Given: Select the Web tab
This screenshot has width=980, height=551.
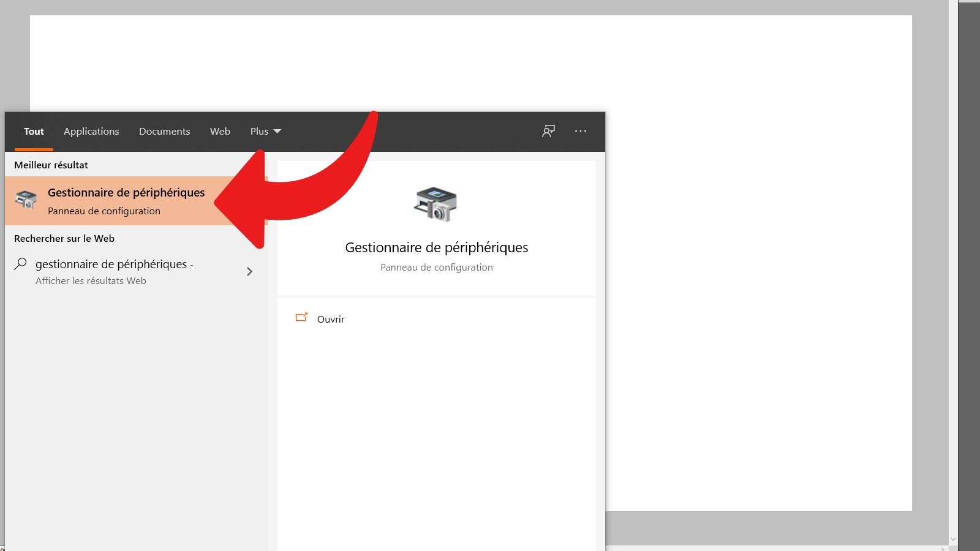Looking at the screenshot, I should pos(220,131).
